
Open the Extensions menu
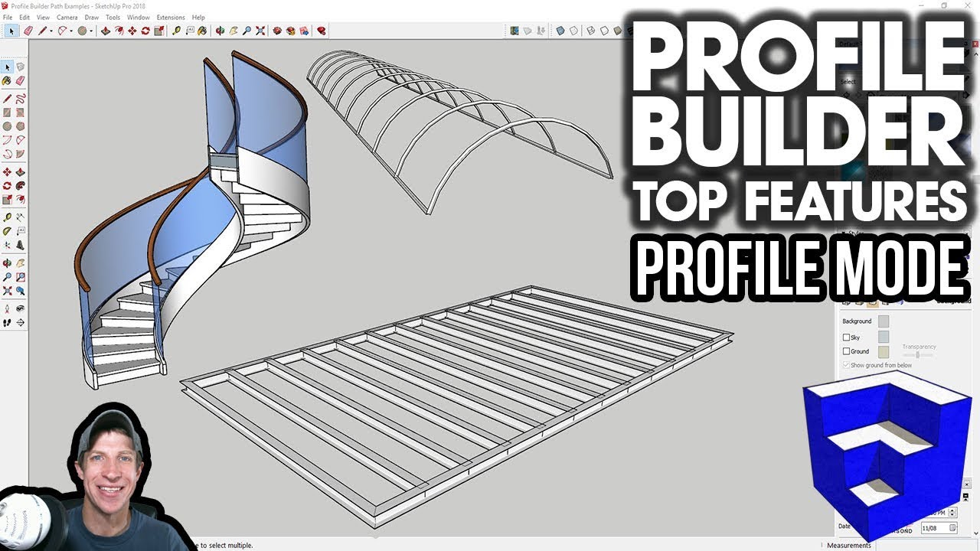170,17
